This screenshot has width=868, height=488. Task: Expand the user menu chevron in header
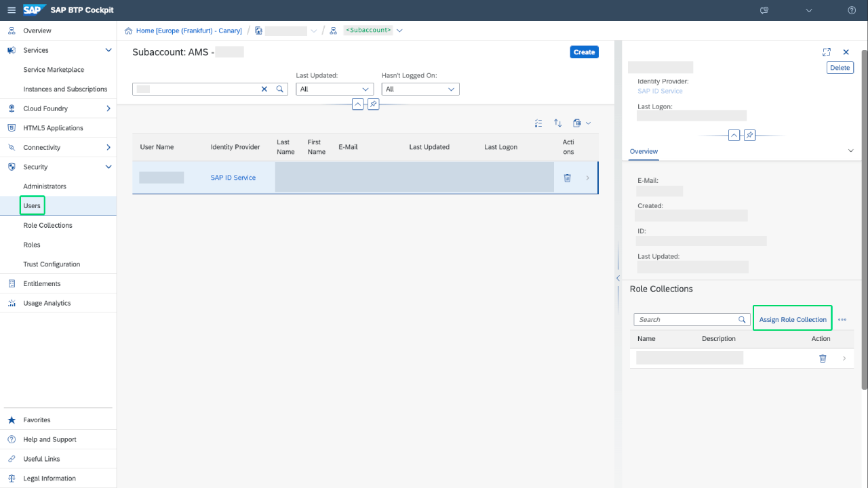tap(809, 10)
